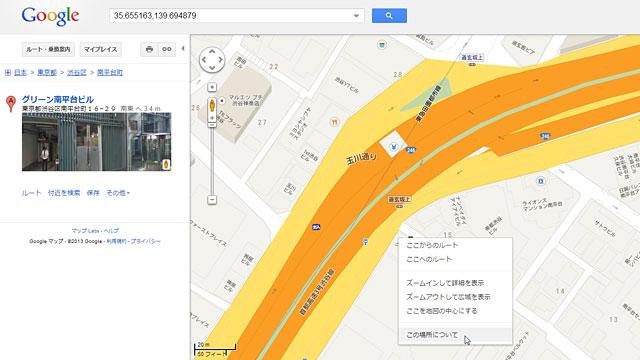Expand the その他 more options dropdown
This screenshot has width=640, height=360.
click(118, 193)
